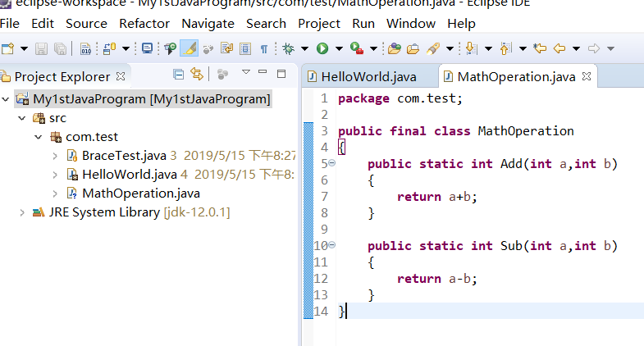Click the Debug bug icon
The width and height of the screenshot is (644, 346).
[x=288, y=48]
